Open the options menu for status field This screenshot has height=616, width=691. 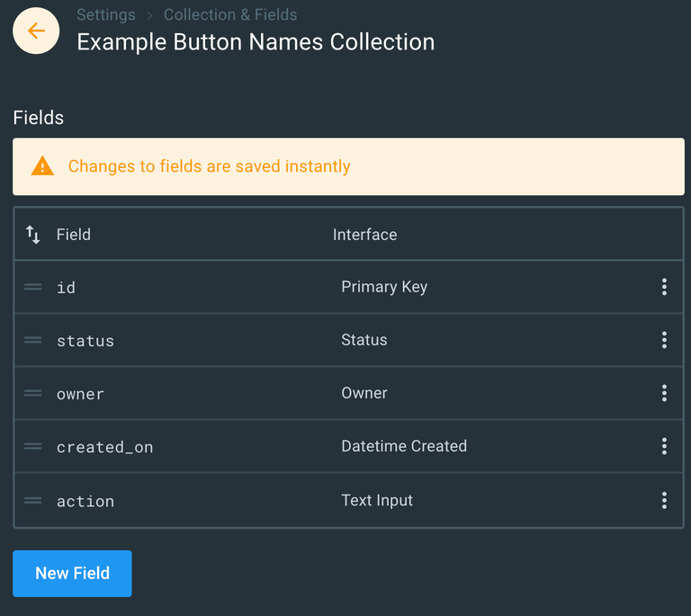point(664,340)
